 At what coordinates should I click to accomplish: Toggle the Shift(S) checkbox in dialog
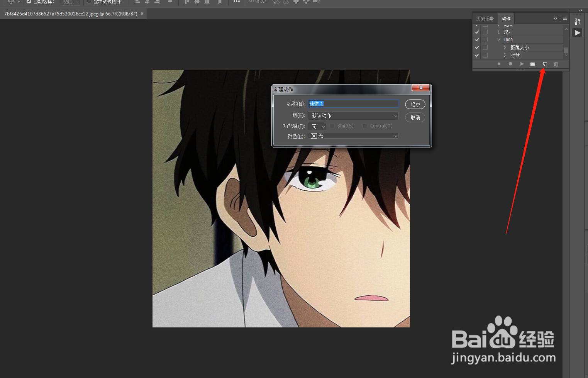coord(332,126)
